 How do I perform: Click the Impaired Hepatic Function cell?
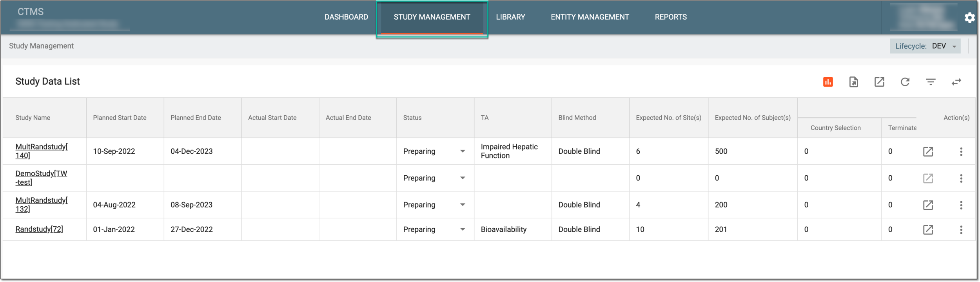pyautogui.click(x=509, y=151)
